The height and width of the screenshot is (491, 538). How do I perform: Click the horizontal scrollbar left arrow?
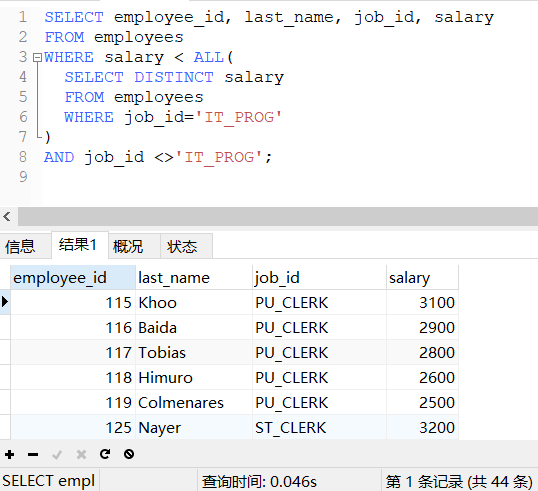click(7, 217)
